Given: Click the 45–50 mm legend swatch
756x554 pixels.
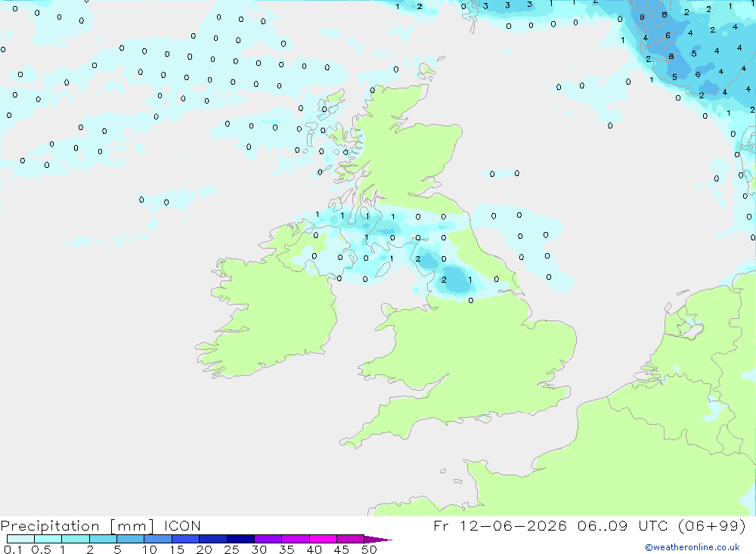Looking at the screenshot, I should [351, 539].
